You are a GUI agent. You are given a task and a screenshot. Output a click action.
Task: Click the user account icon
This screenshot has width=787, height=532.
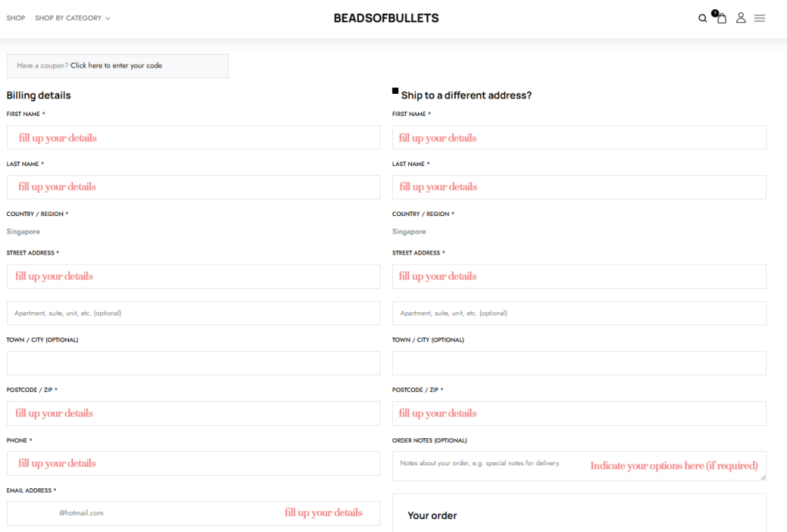pos(741,18)
